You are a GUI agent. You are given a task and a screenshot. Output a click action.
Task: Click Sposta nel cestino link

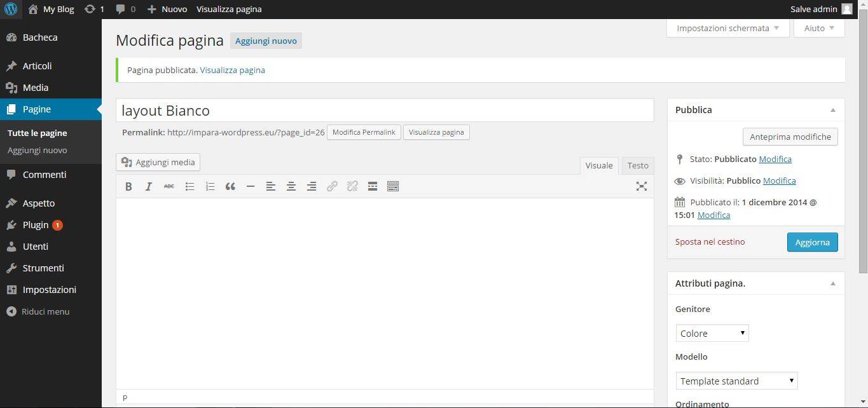point(710,241)
